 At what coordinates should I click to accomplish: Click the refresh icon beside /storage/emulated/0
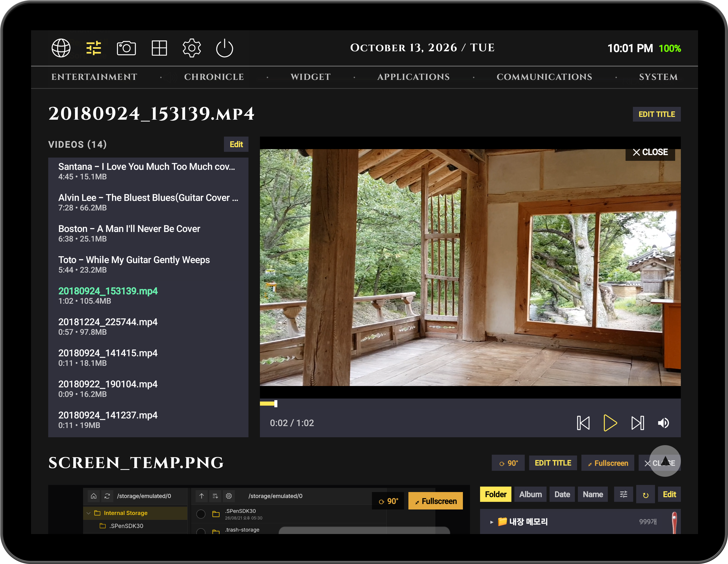pos(107,496)
